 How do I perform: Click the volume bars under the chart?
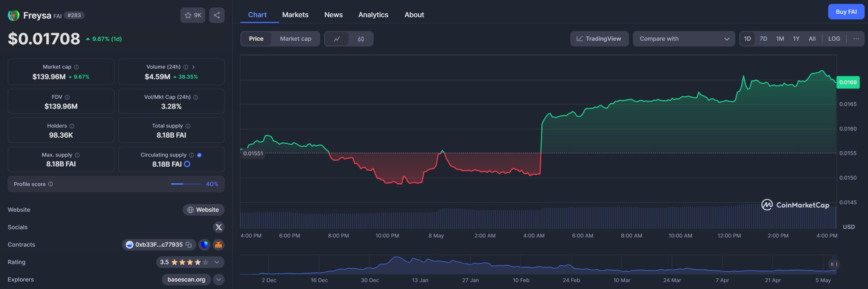(538, 216)
